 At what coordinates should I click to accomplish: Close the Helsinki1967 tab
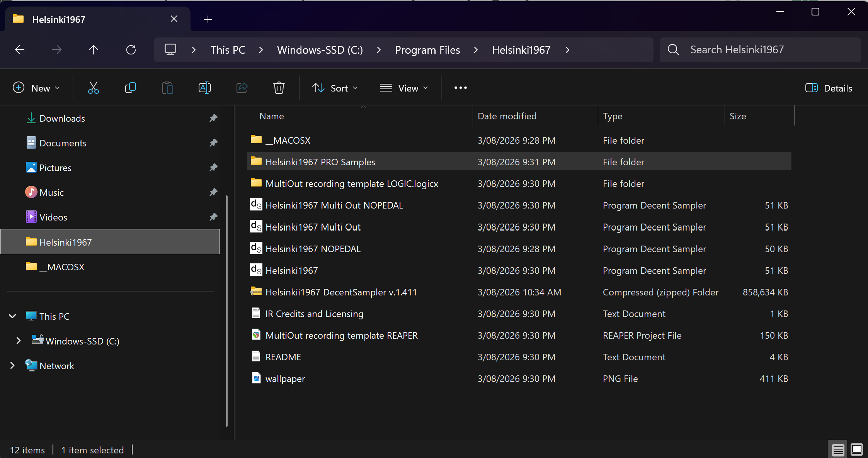click(174, 19)
